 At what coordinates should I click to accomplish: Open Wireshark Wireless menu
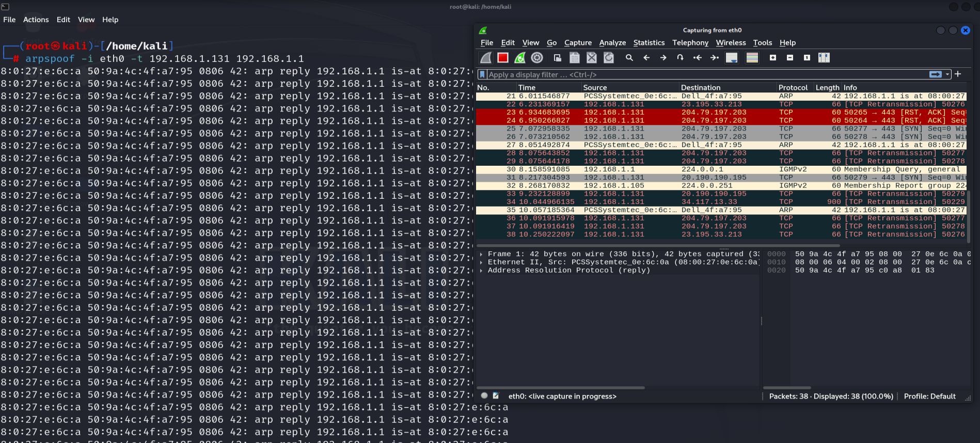point(731,43)
